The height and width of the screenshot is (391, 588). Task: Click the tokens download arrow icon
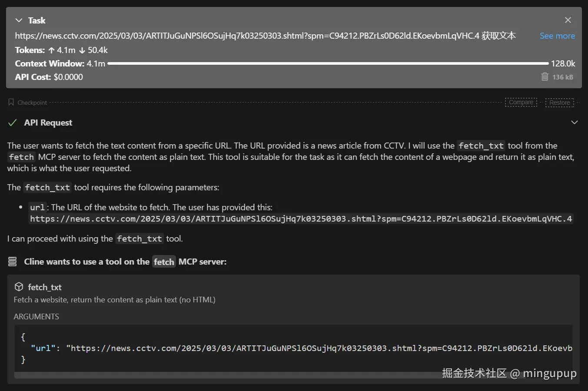pyautogui.click(x=82, y=50)
